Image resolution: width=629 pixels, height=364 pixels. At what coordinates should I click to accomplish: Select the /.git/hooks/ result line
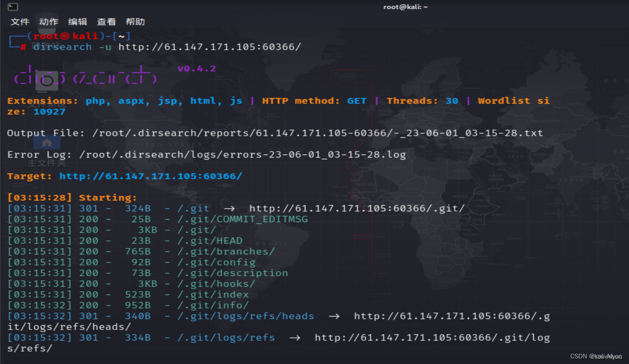click(x=131, y=284)
